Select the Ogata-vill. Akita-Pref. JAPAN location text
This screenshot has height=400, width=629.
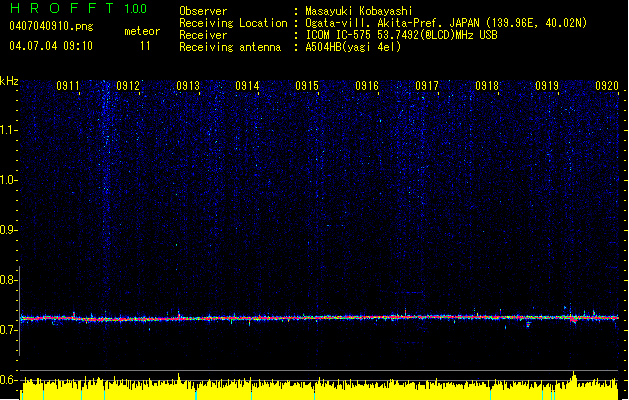[x=446, y=23]
